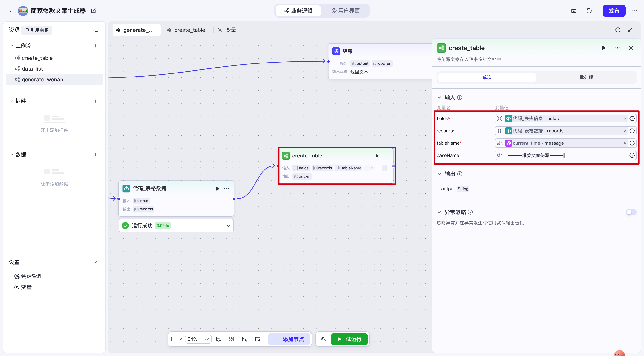Click the baseName input field

(x=565, y=155)
